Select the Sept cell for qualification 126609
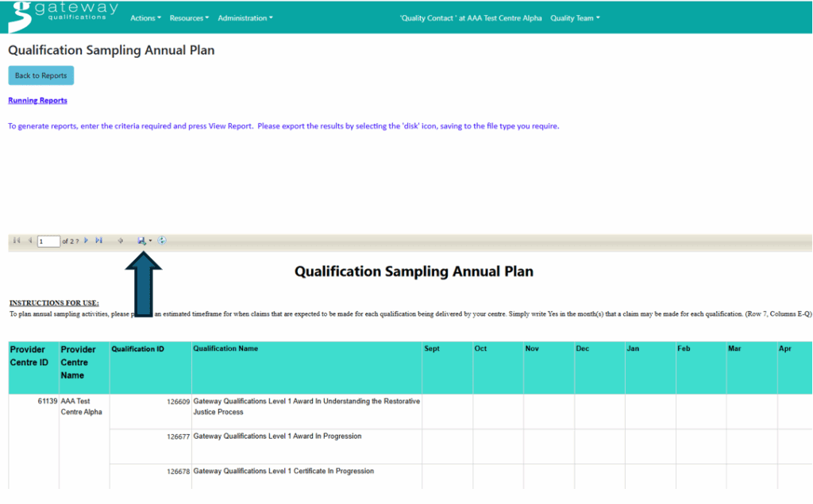Image resolution: width=813 pixels, height=504 pixels. point(447,411)
